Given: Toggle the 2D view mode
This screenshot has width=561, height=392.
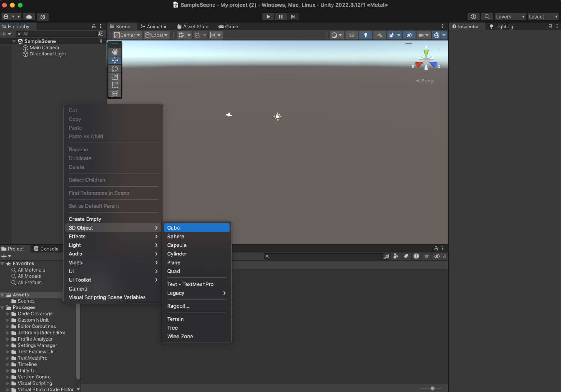Looking at the screenshot, I should coord(352,35).
